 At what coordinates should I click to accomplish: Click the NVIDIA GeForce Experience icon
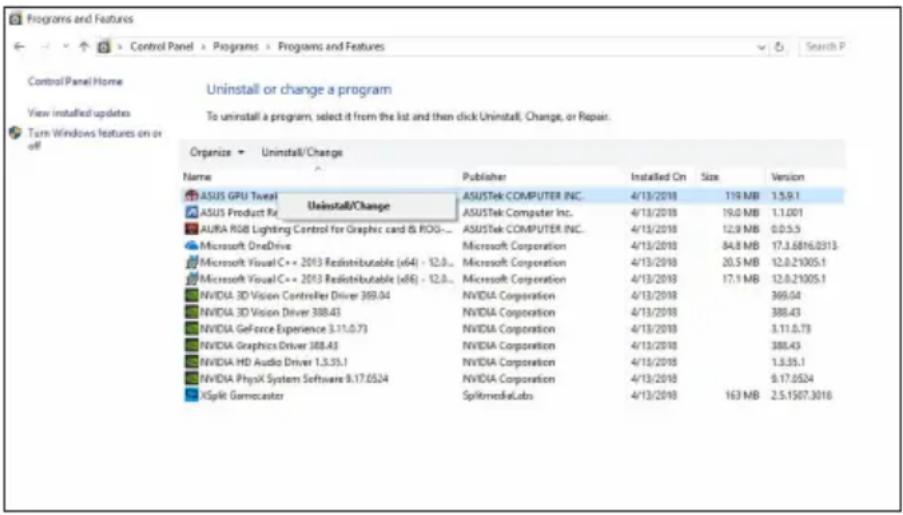(x=191, y=329)
